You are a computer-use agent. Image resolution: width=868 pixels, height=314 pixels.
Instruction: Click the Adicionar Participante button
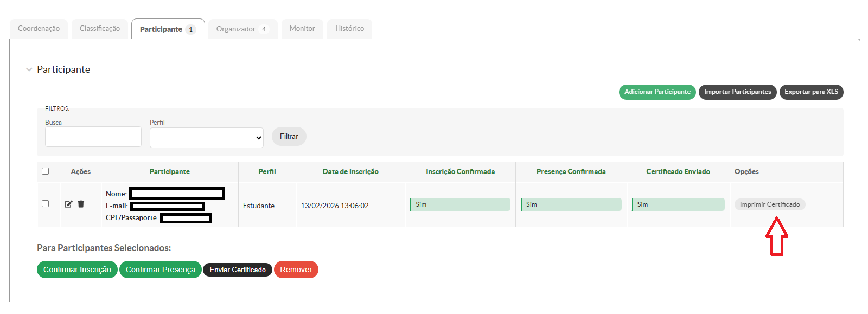[x=657, y=92]
